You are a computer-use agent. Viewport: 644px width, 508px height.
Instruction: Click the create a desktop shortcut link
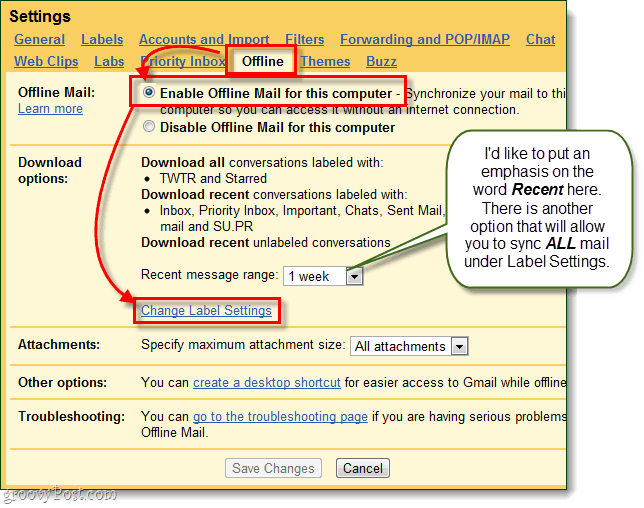coord(267,382)
